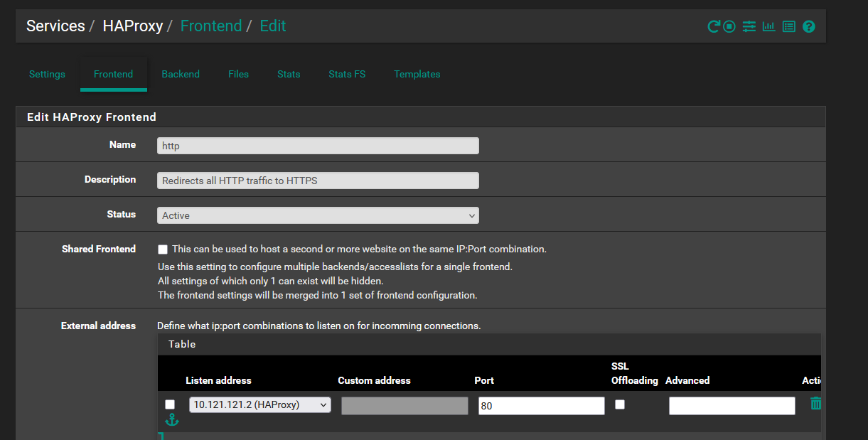Open help for this page
868x440 pixels.
point(808,26)
